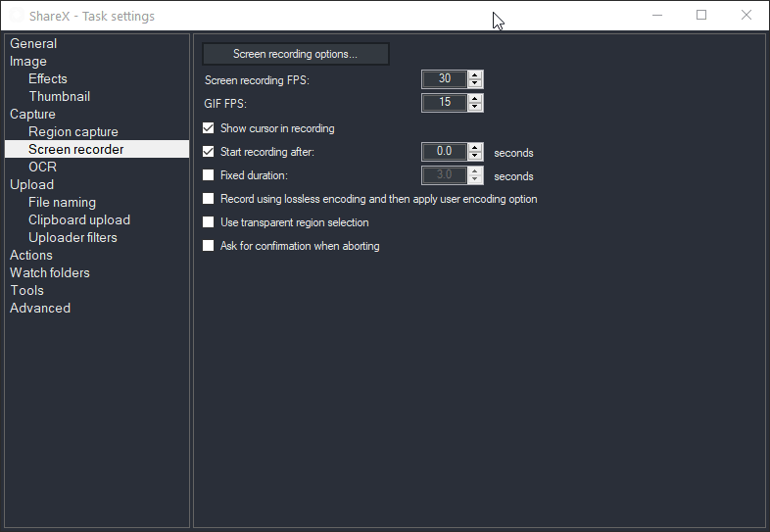Select Watch folders in settings tree

tap(50, 273)
